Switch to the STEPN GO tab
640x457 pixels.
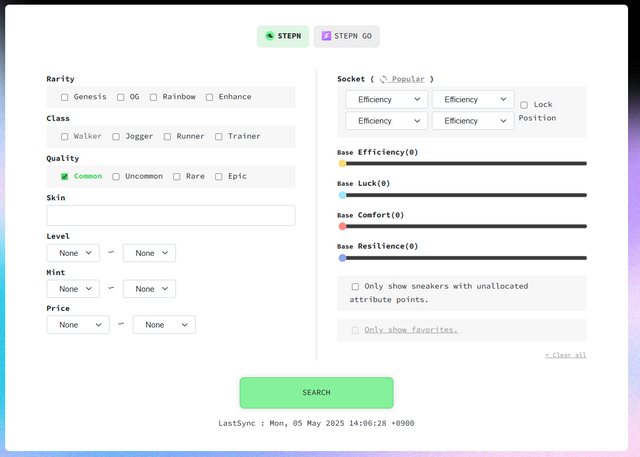click(x=347, y=36)
